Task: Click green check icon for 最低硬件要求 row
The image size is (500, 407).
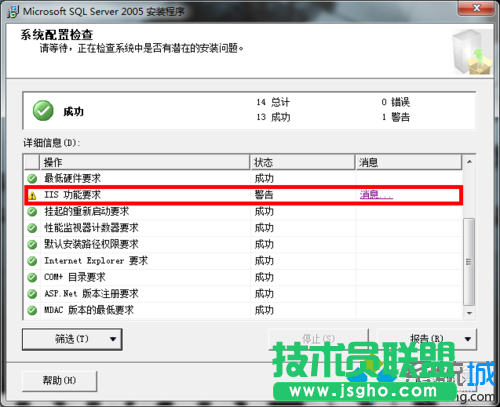Action: pyautogui.click(x=32, y=179)
